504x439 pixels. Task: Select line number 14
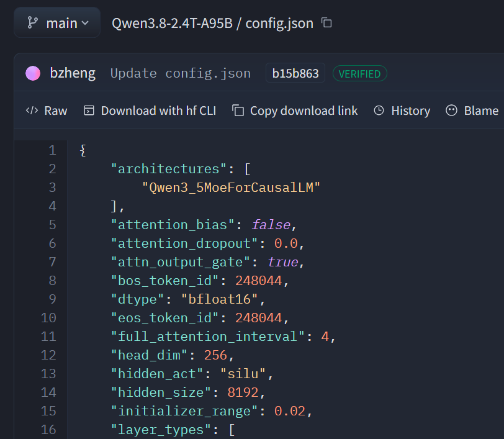[x=48, y=392]
